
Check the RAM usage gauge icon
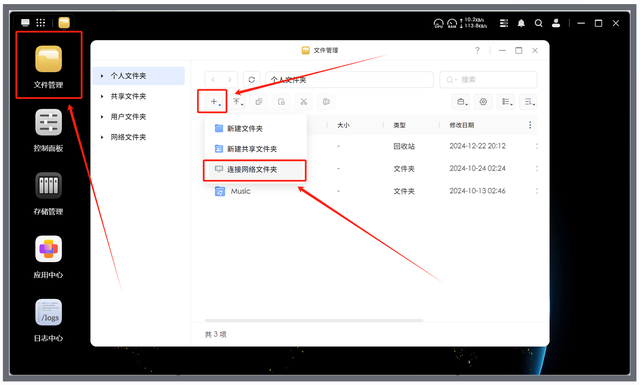(x=452, y=23)
